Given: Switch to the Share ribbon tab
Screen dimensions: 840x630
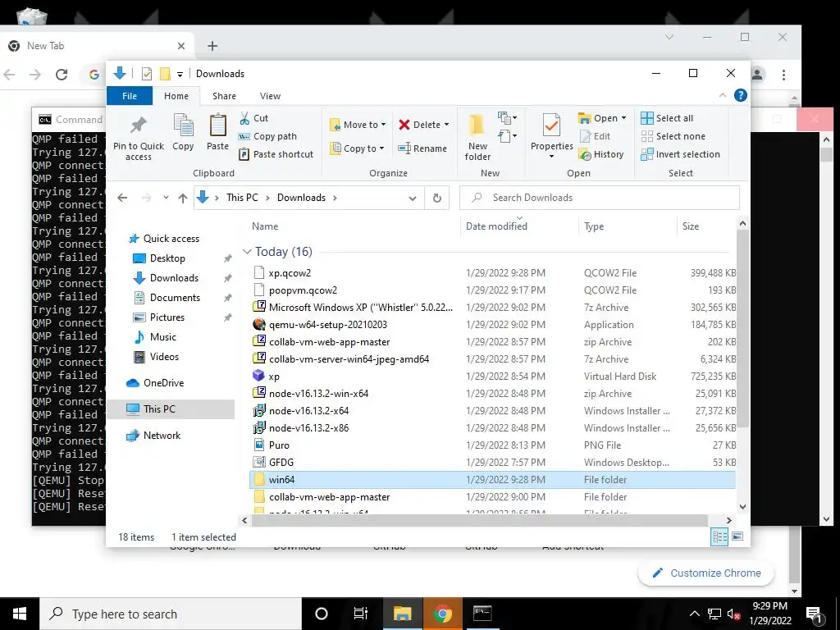Looking at the screenshot, I should tap(224, 96).
